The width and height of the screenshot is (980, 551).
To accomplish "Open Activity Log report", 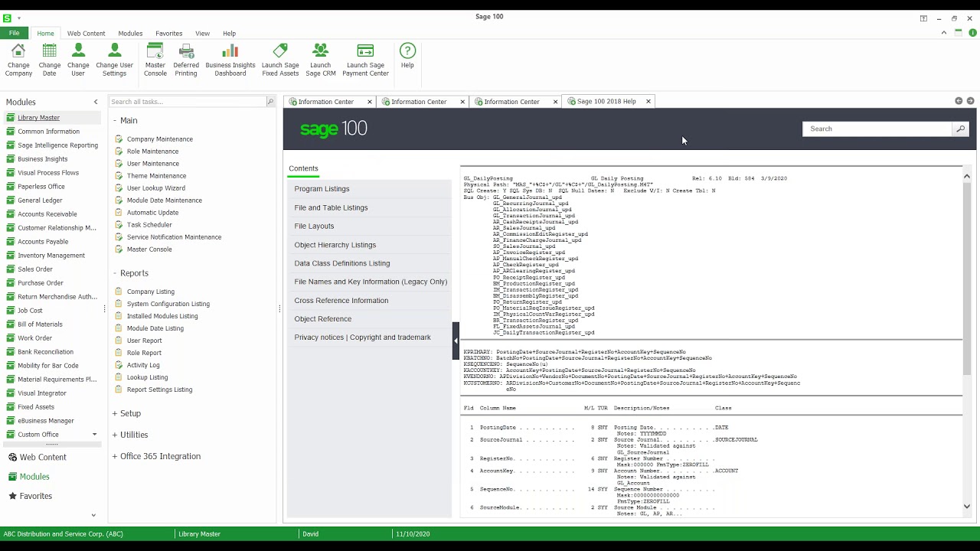I will (x=143, y=365).
